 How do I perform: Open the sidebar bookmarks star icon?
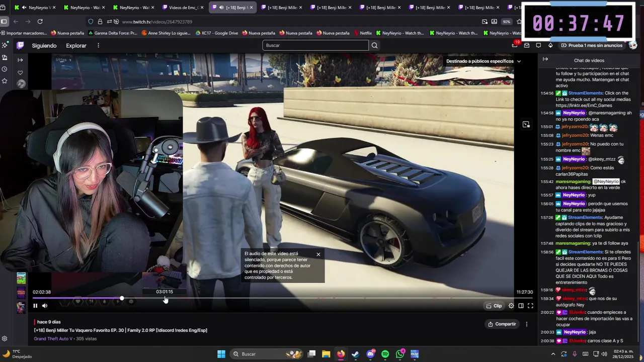coord(5,81)
